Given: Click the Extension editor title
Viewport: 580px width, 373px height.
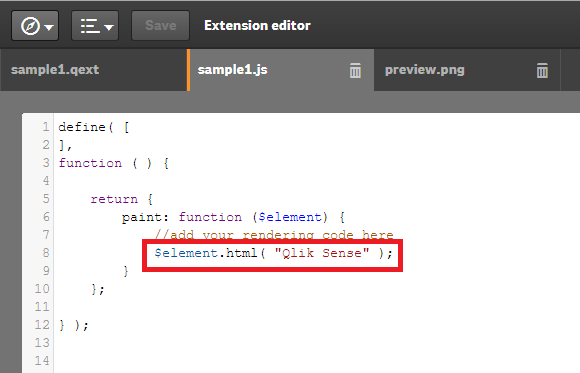Looking at the screenshot, I should click(257, 26).
